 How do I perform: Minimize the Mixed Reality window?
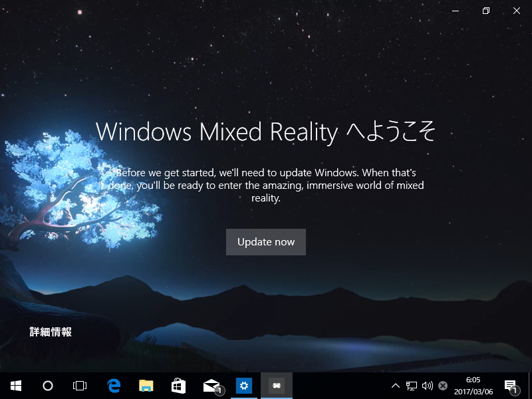pos(456,11)
